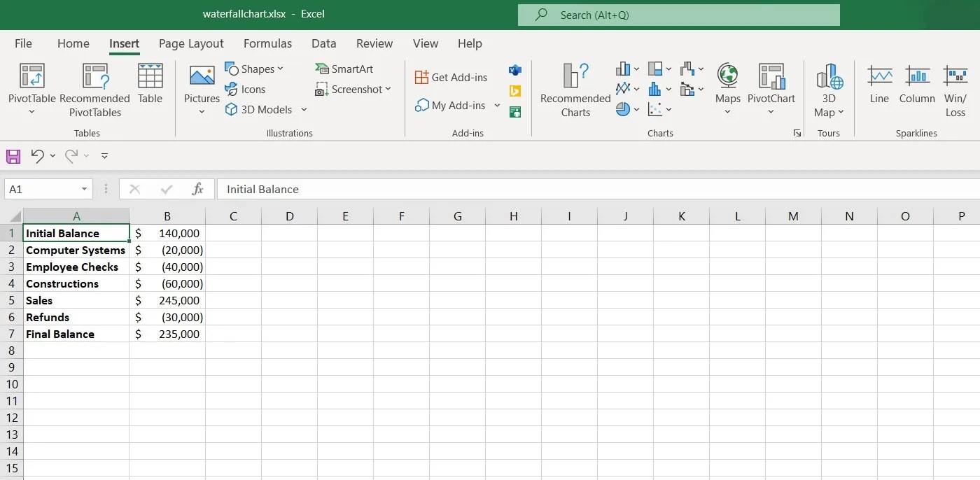Open the 3D Models dropdown

(303, 109)
